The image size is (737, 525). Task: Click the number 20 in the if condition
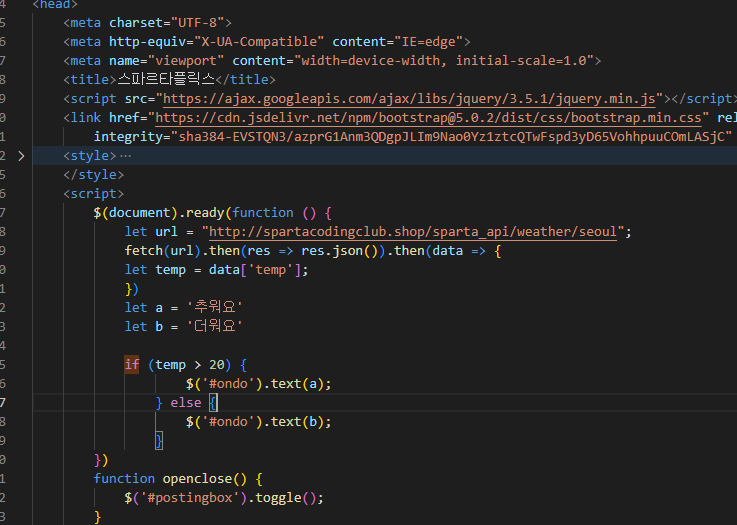217,365
